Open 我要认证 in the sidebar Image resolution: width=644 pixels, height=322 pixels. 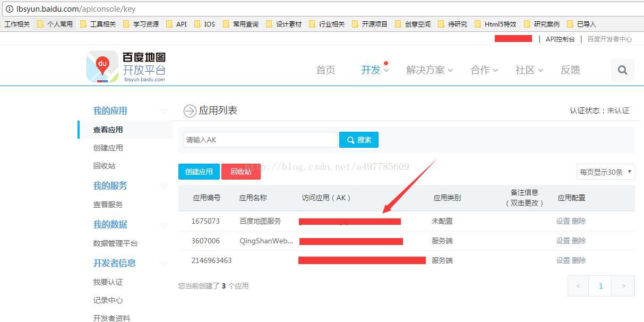coord(108,282)
